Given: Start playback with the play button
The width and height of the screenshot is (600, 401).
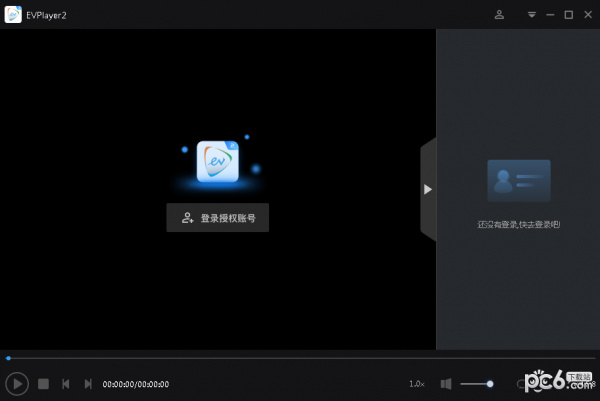Looking at the screenshot, I should 17,383.
